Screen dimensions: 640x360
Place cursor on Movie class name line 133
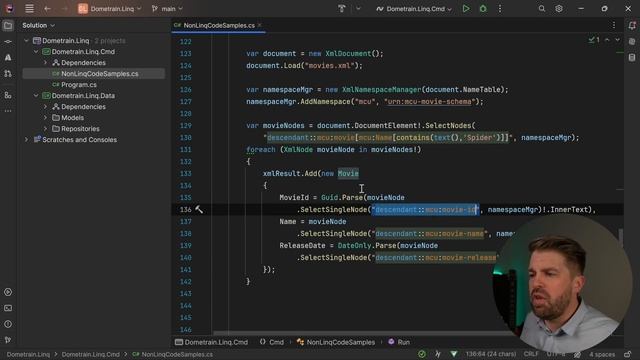(348, 173)
